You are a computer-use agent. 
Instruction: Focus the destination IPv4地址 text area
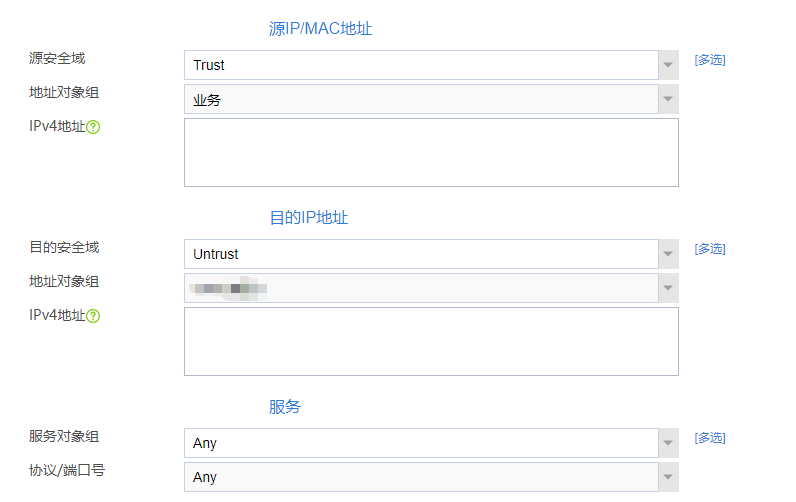(x=431, y=341)
